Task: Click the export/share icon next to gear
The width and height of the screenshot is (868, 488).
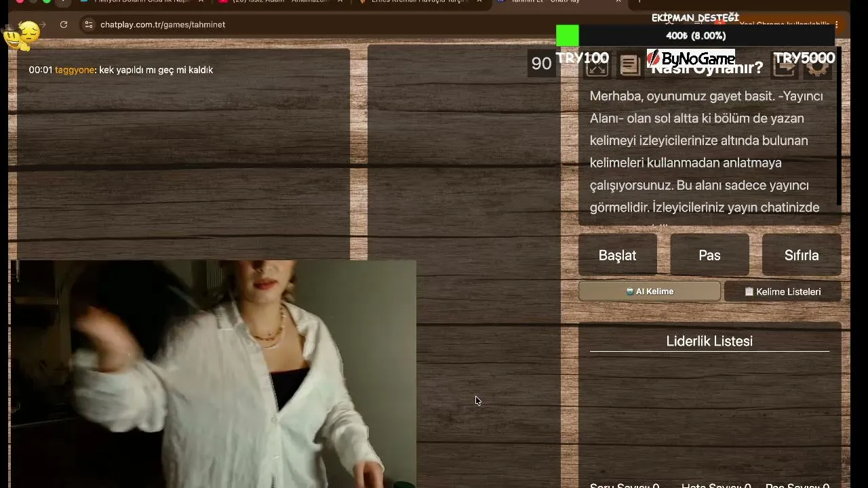Action: tap(785, 68)
